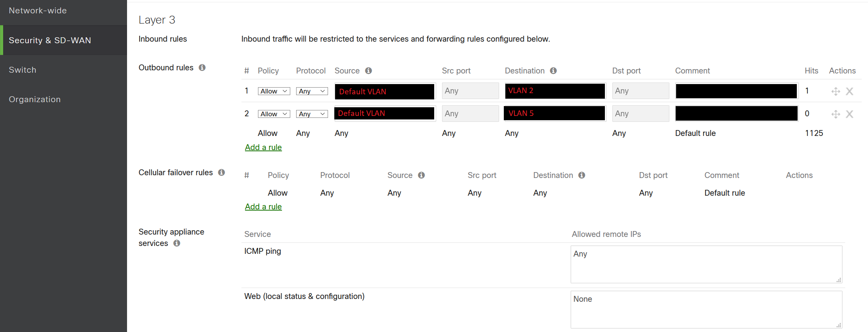The width and height of the screenshot is (868, 332).
Task: Click the Web allowed remote IPs box
Action: (706, 309)
